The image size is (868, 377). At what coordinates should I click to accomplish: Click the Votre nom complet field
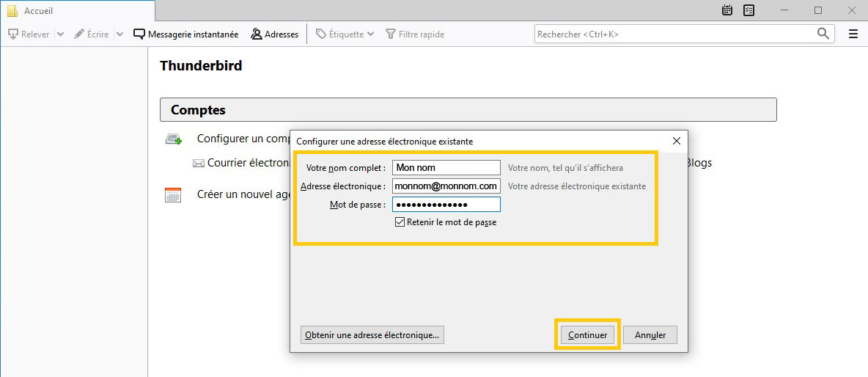tap(446, 168)
